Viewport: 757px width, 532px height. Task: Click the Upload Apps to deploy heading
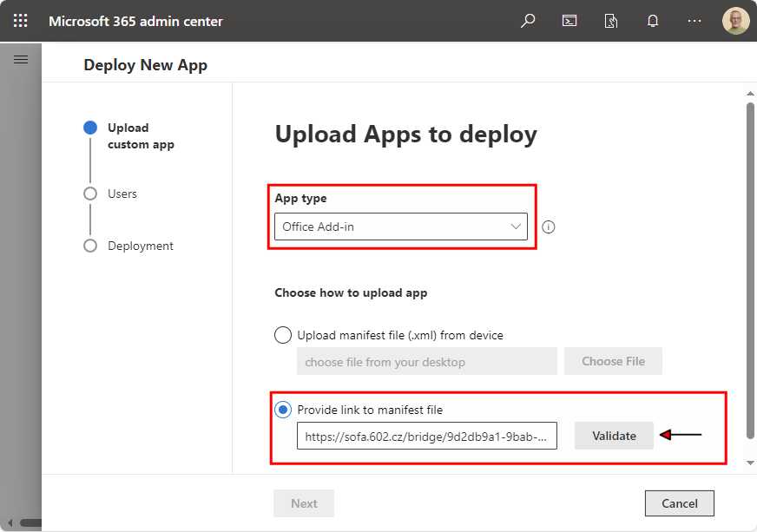[406, 135]
